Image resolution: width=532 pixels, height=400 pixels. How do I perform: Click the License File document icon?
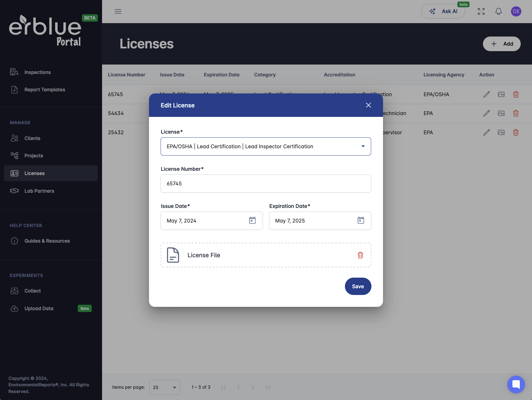(173, 255)
